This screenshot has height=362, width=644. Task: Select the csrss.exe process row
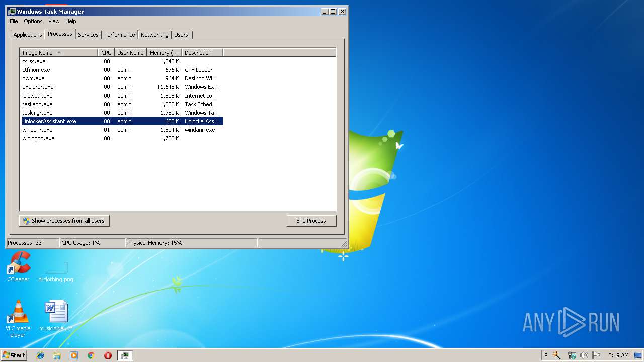pyautogui.click(x=121, y=61)
